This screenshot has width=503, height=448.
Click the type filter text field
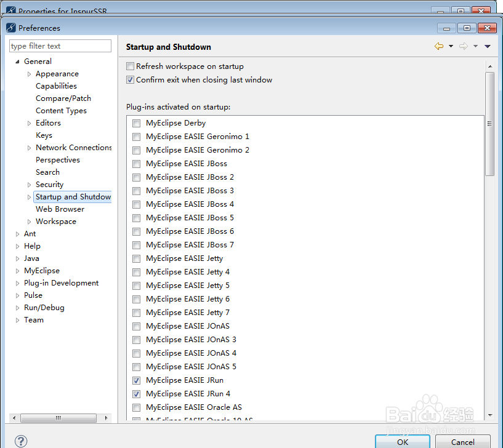tap(60, 46)
